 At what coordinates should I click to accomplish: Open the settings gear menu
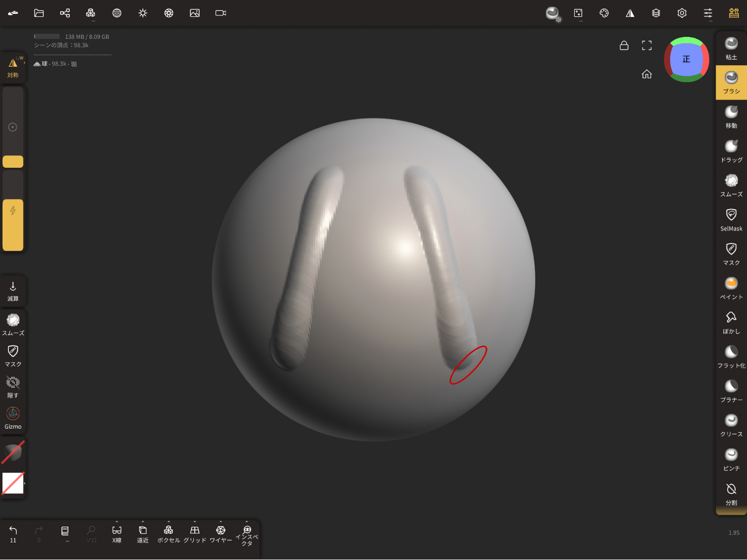682,13
